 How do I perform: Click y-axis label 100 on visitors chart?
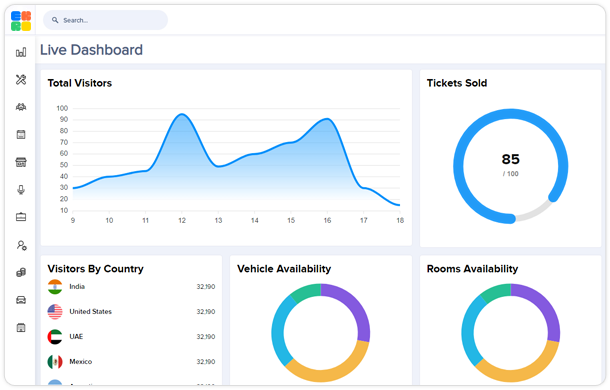pos(62,108)
